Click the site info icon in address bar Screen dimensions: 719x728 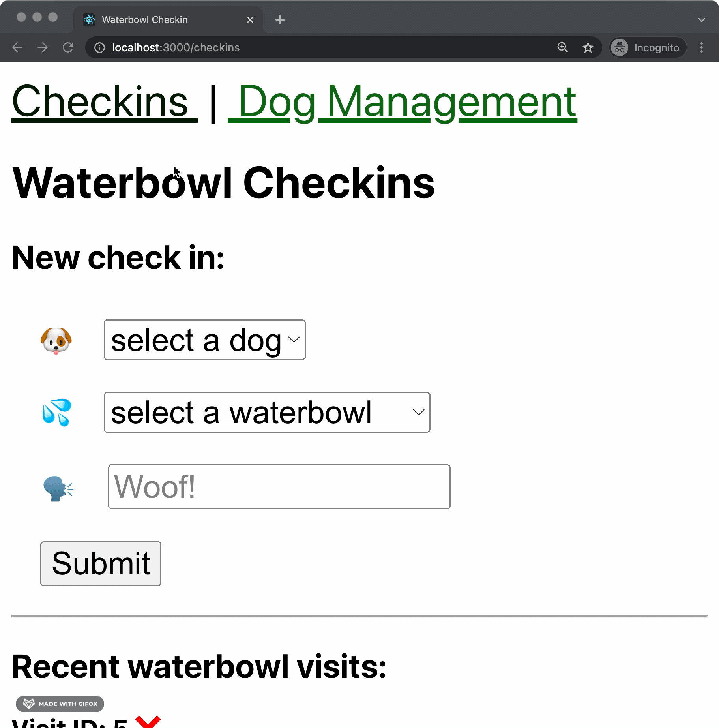pyautogui.click(x=99, y=48)
